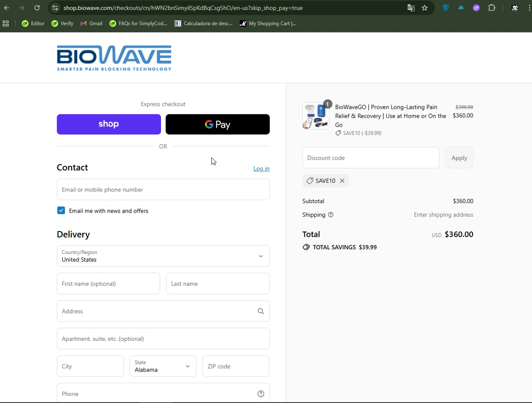The image size is (532, 403).
Task: Go back to the previous page
Action: point(6,8)
